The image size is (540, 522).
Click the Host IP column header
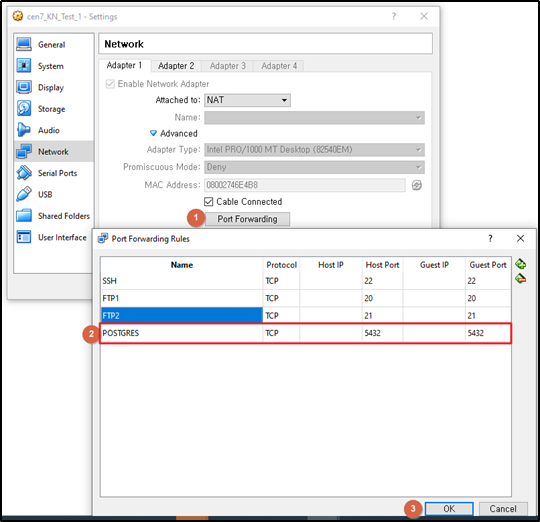pyautogui.click(x=331, y=265)
